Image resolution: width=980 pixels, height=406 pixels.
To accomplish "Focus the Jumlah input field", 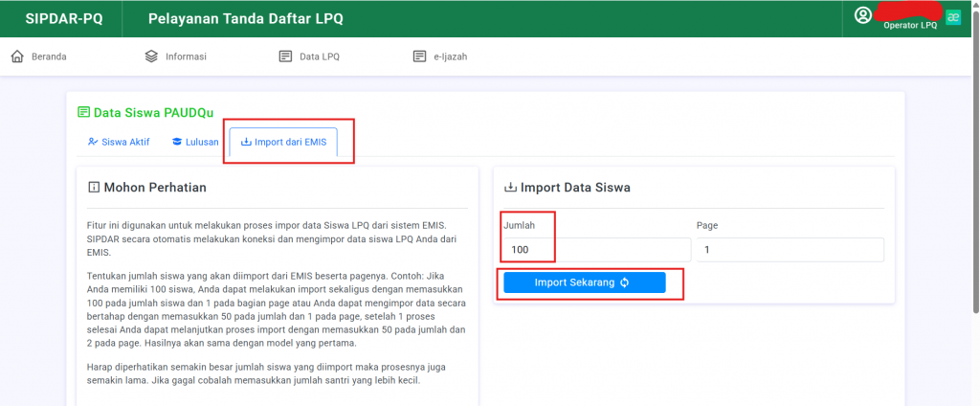I will tap(597, 250).
